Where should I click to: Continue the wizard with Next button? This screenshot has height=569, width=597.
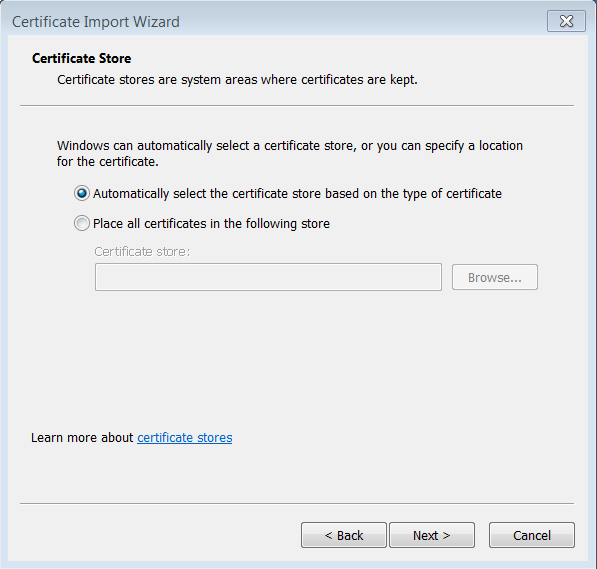coord(432,535)
